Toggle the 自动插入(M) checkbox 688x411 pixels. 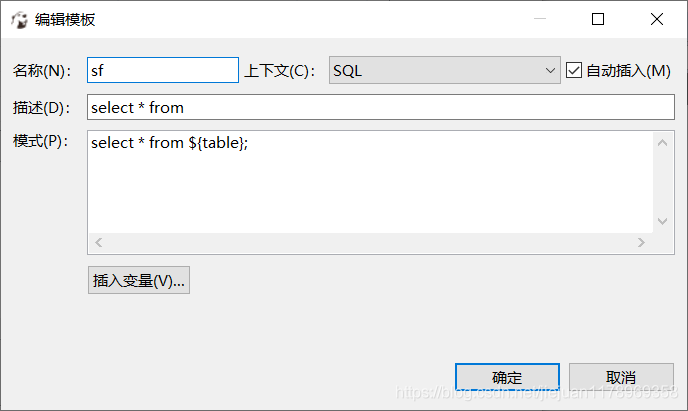[574, 70]
